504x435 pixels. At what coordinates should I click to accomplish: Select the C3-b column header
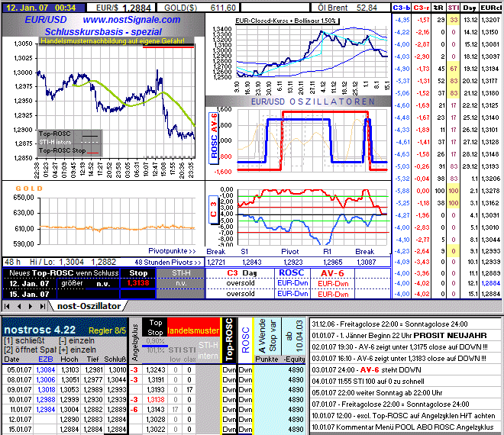coord(402,8)
